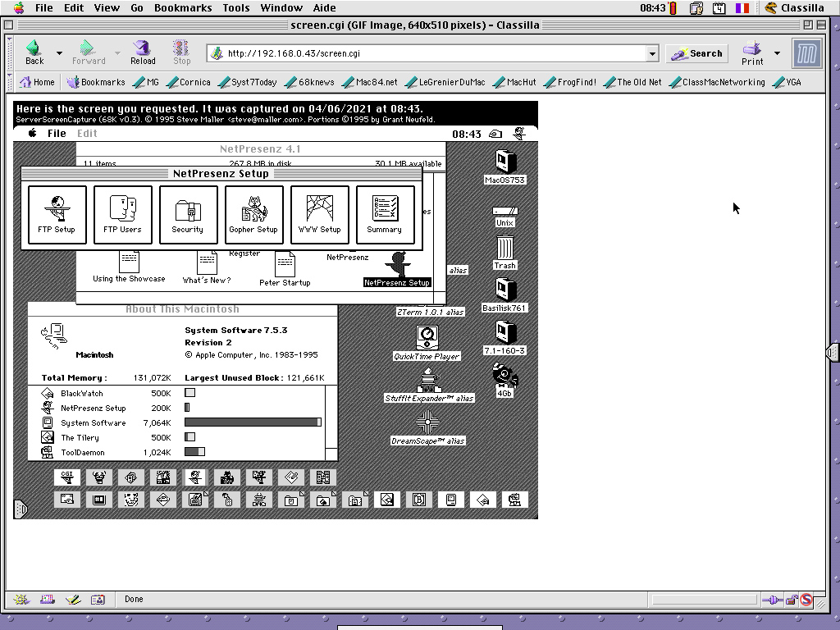Click the ToolDaemon memory usage bar
Viewport: 840px width, 630px height.
(194, 452)
